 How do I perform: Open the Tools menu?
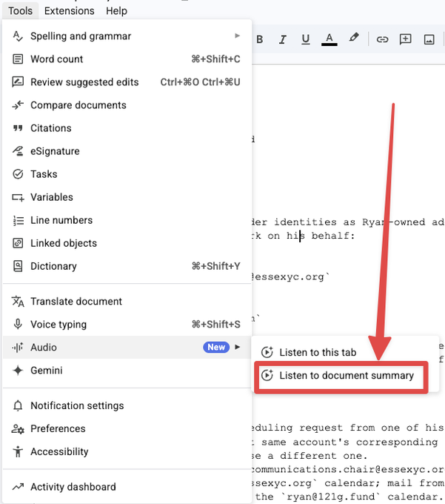[x=20, y=10]
